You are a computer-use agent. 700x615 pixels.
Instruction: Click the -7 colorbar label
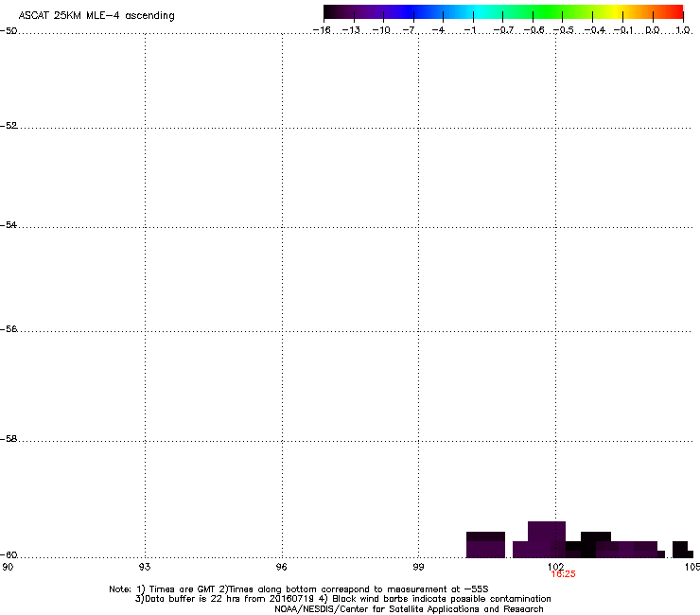(x=409, y=30)
